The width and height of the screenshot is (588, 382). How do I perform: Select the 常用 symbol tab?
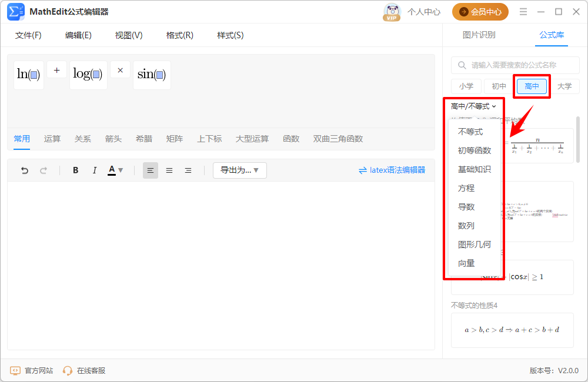tap(22, 139)
